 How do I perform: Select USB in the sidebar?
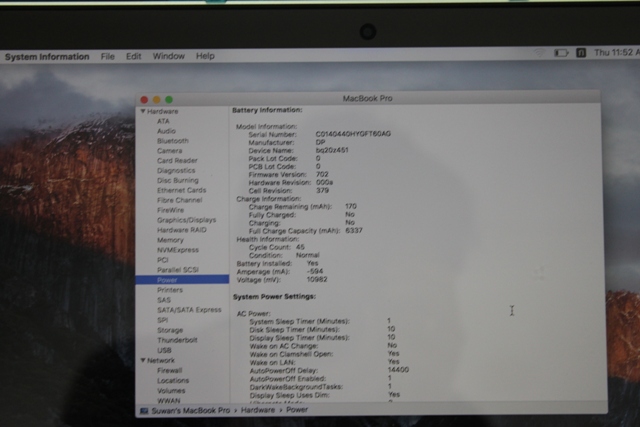point(164,350)
